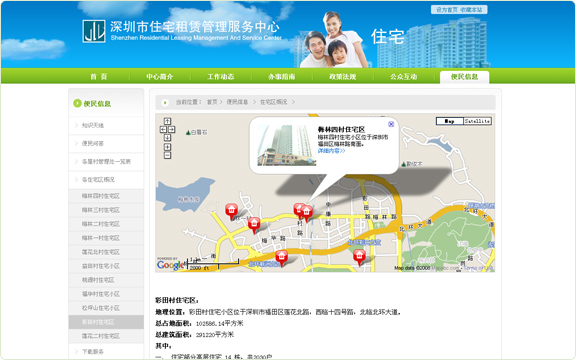The height and width of the screenshot is (360, 576).
Task: Select highlighted 彩田村住宅区 sidebar item
Action: click(106, 322)
